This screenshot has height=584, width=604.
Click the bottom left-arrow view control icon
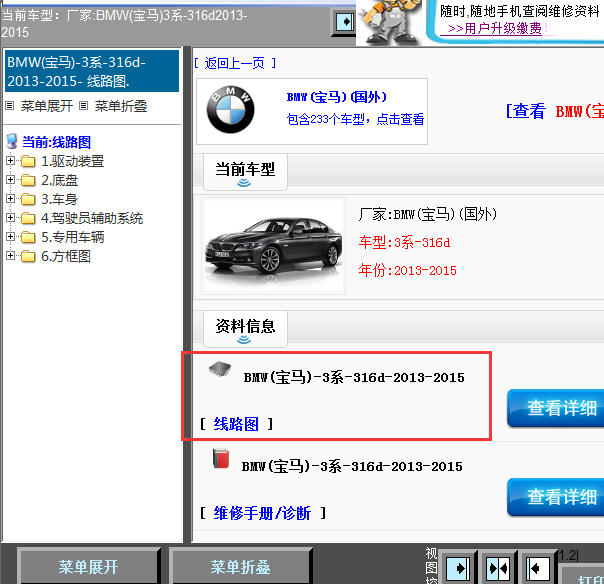538,568
